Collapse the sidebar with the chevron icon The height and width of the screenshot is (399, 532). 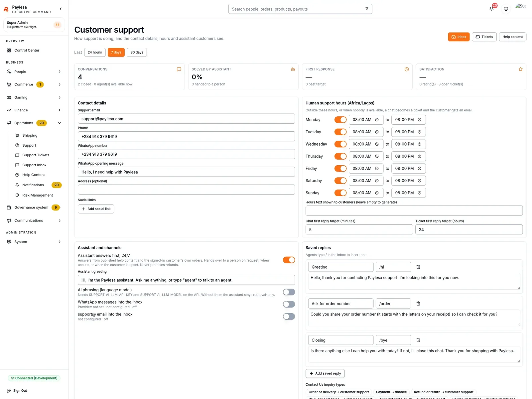coord(61,9)
